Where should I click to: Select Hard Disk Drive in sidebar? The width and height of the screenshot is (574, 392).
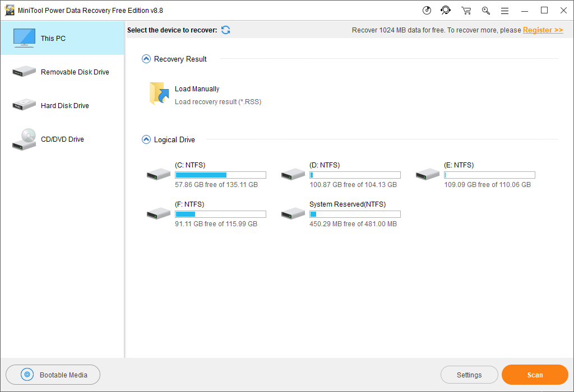coord(63,106)
